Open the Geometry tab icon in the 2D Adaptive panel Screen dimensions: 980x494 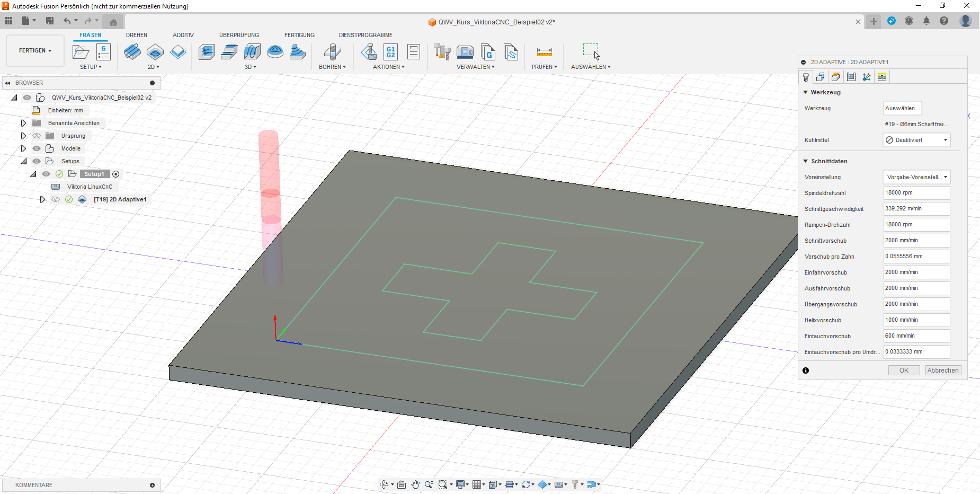tap(820, 77)
